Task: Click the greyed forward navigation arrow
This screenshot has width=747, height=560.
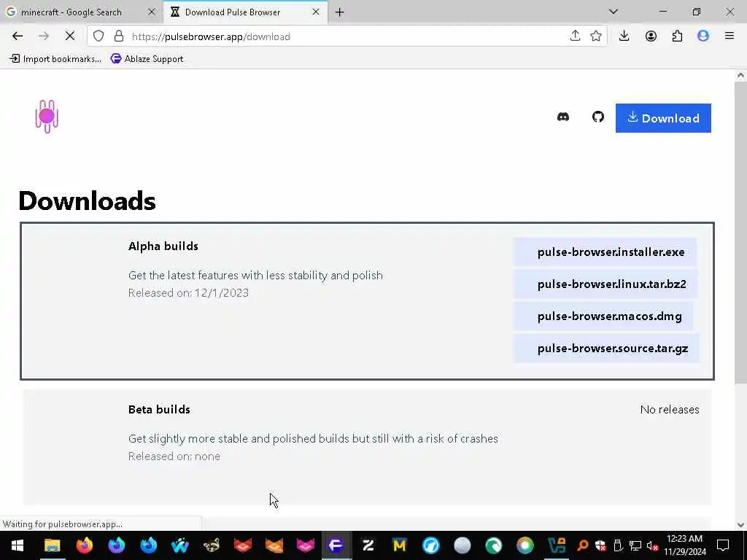Action: (x=43, y=36)
